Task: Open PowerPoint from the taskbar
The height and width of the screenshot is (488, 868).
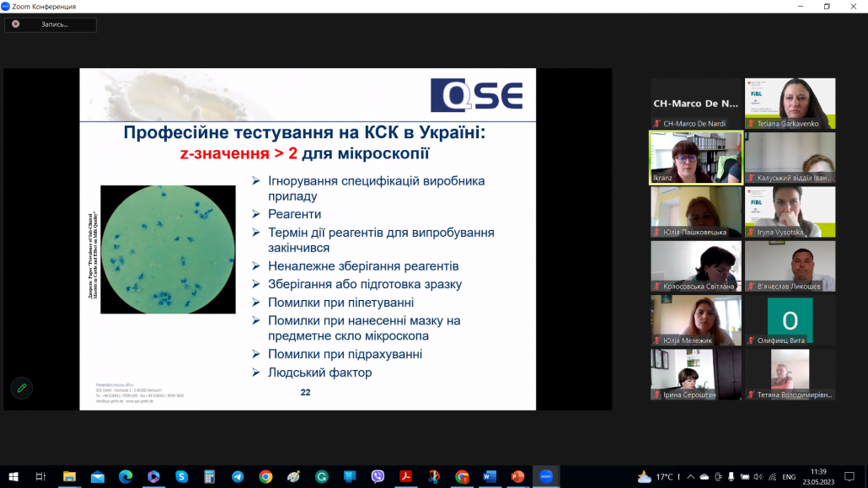Action: pos(517,476)
